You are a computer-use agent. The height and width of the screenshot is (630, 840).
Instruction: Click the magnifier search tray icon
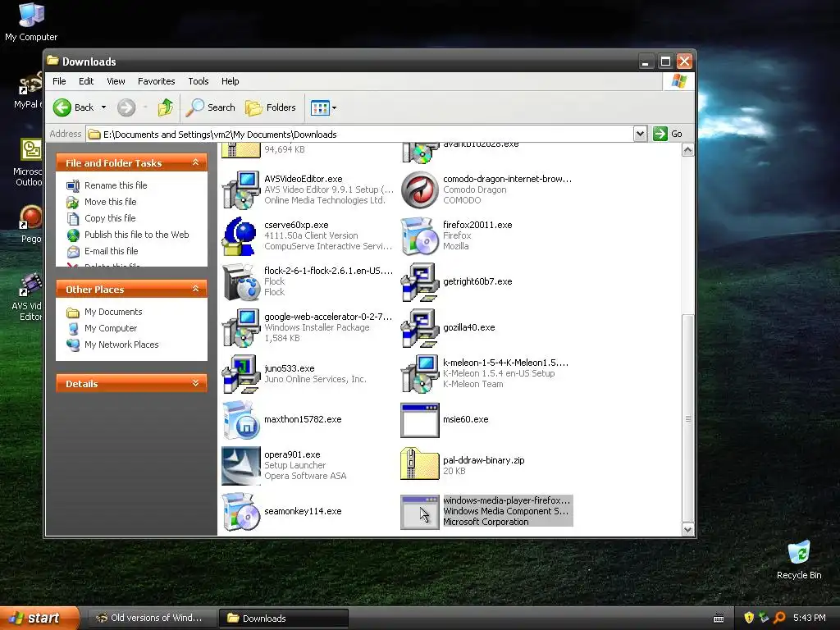779,618
